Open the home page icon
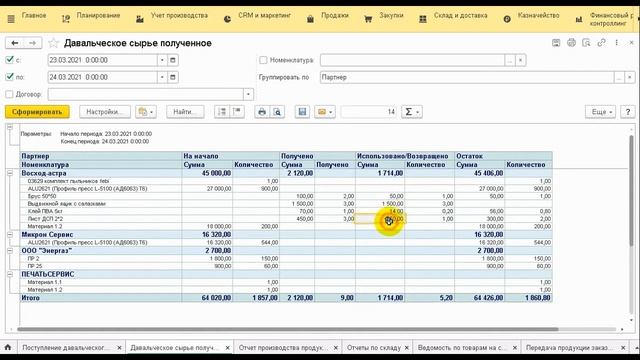Screen dimensions: 640x360 coord(8,348)
